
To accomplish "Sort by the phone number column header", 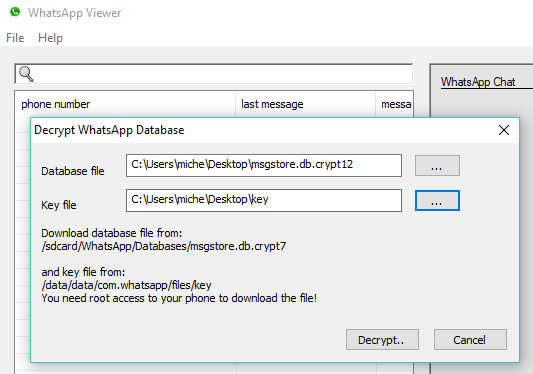I will coord(125,104).
